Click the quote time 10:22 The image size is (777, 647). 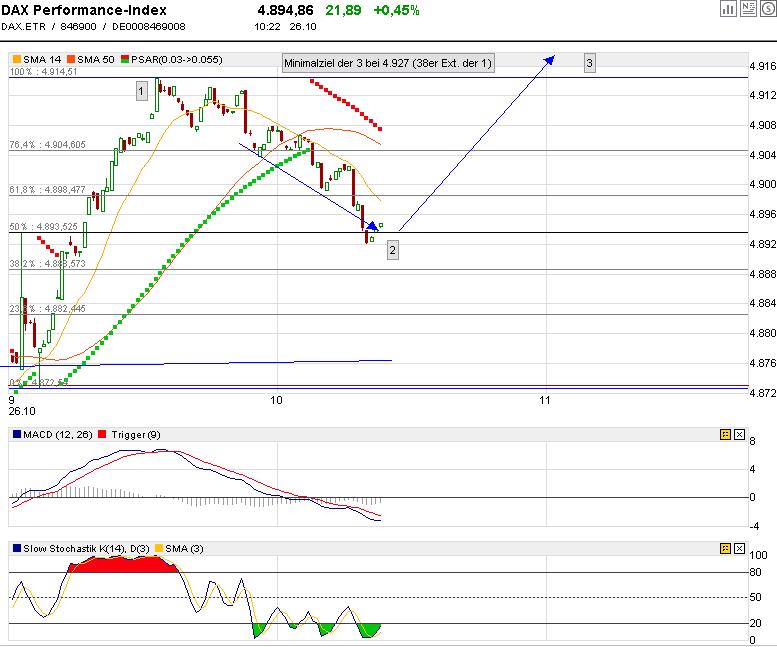tap(268, 27)
